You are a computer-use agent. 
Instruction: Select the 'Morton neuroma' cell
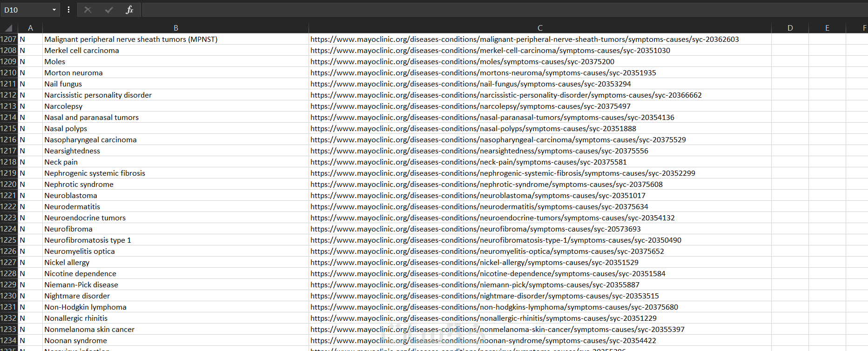175,73
